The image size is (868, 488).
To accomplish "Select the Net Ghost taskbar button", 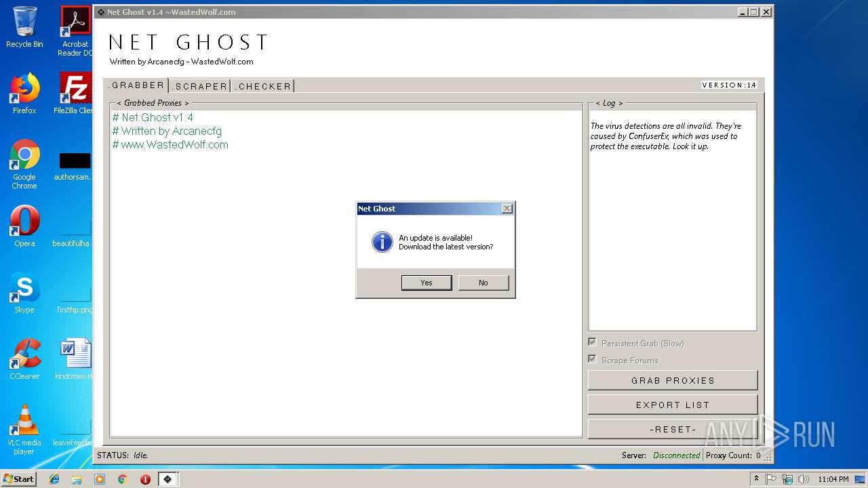I will pos(167,479).
